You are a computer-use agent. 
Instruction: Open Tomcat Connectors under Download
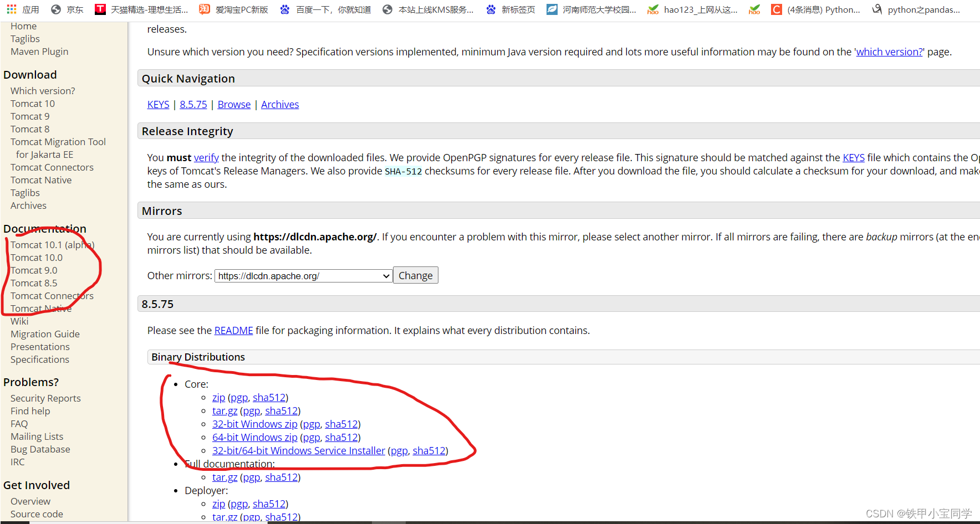(x=52, y=167)
